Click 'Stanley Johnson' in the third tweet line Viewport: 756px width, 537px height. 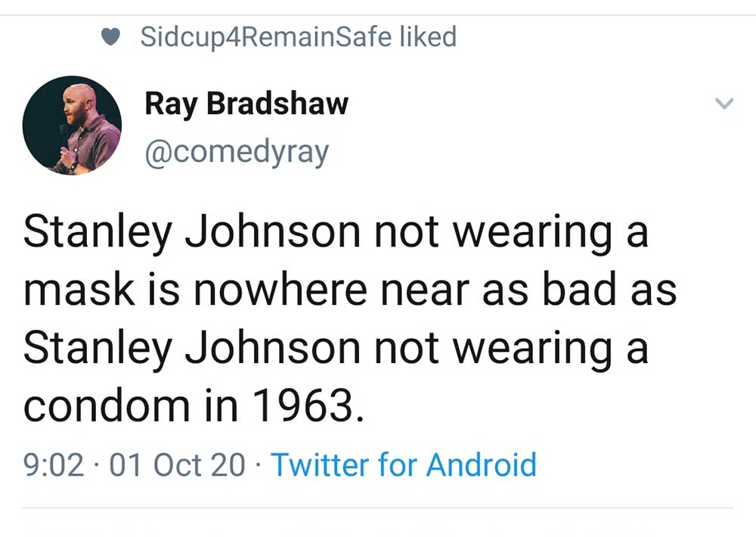[192, 349]
